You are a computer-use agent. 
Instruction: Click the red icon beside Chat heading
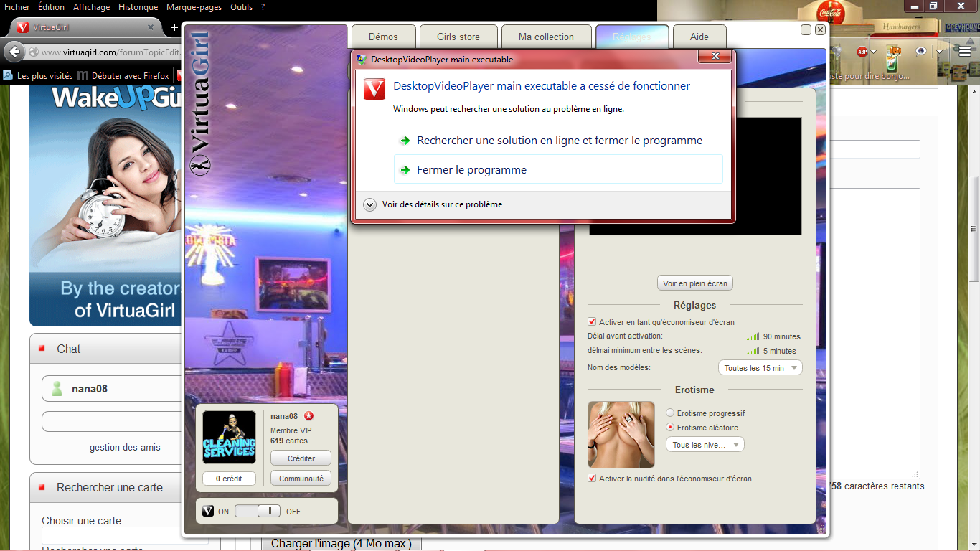pos(42,349)
